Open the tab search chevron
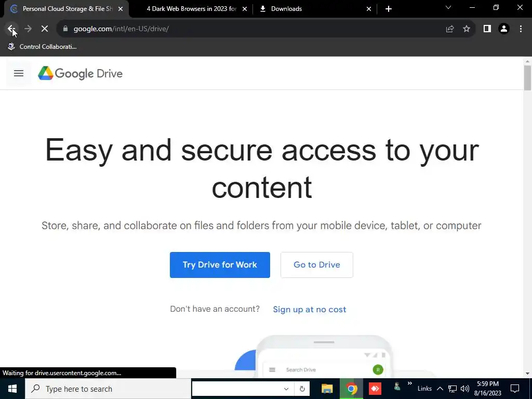The image size is (532, 399). [x=448, y=7]
